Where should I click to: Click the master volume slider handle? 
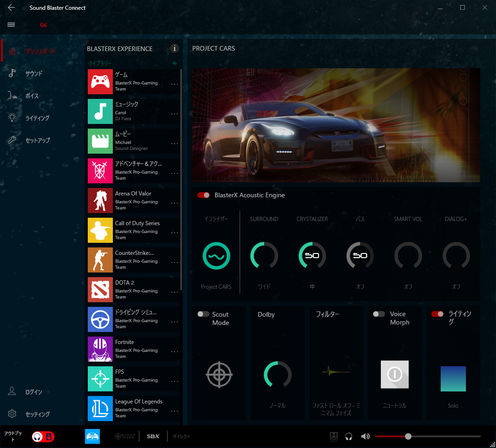(x=408, y=436)
